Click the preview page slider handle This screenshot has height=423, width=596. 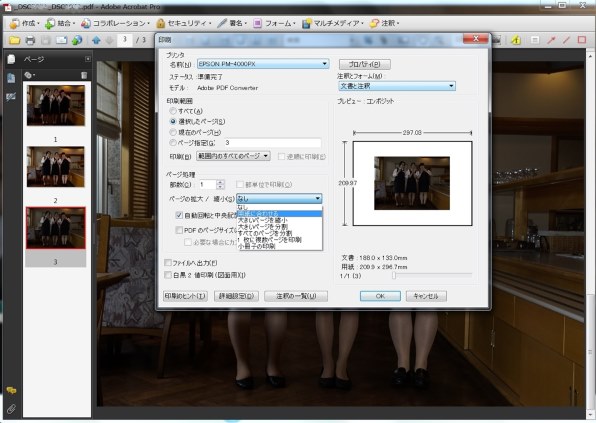click(x=394, y=275)
